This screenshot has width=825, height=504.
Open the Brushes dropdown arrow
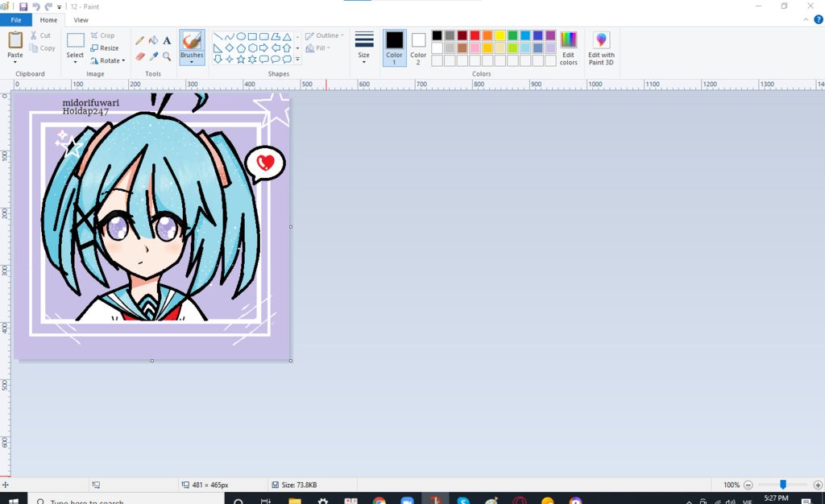(x=192, y=62)
